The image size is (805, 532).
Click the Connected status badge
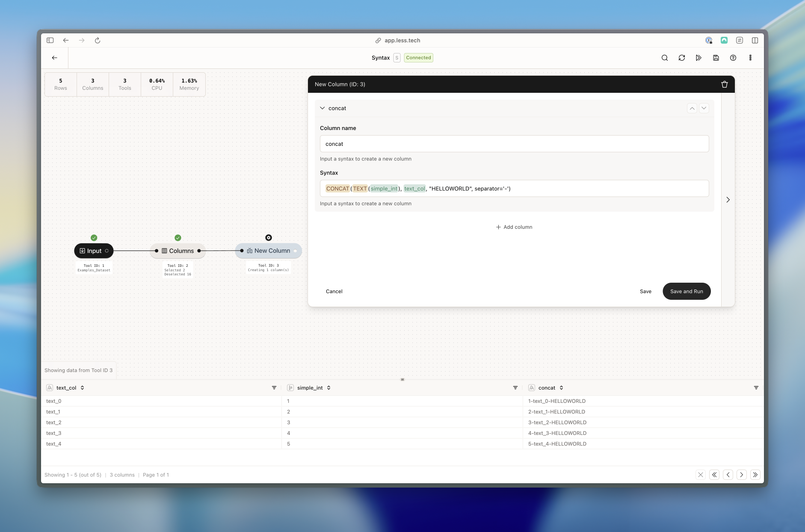point(418,58)
